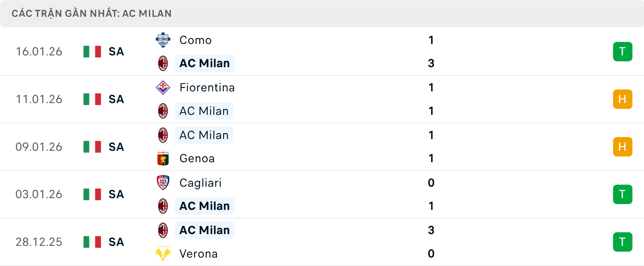Image resolution: width=644 pixels, height=266 pixels.
Task: Click the Italy flag beside the 16.01.26 match
Action: pos(92,52)
